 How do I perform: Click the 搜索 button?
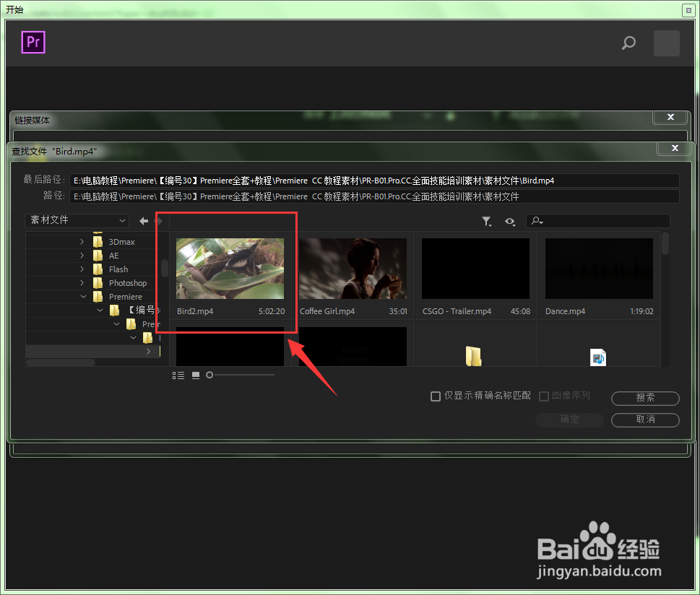pos(644,398)
